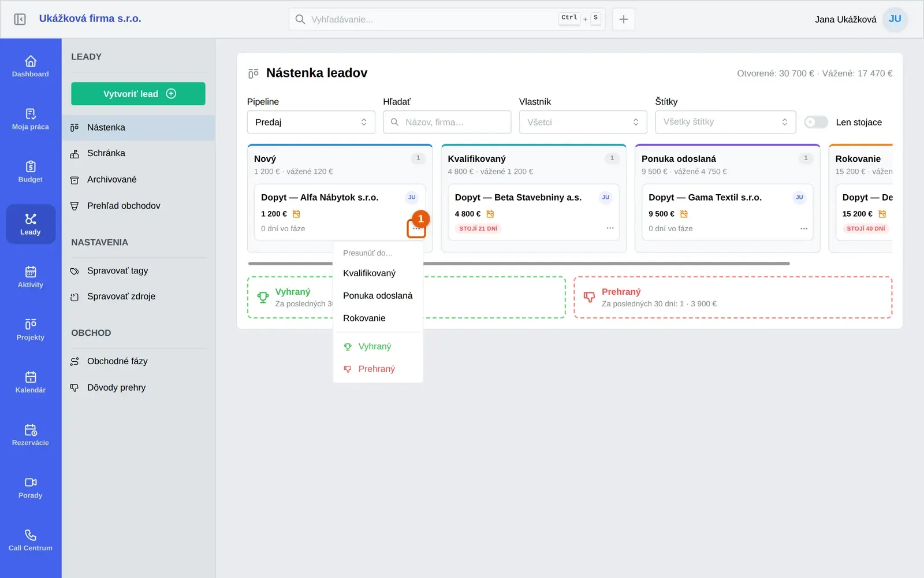Open more options on Gama Textil card

804,228
